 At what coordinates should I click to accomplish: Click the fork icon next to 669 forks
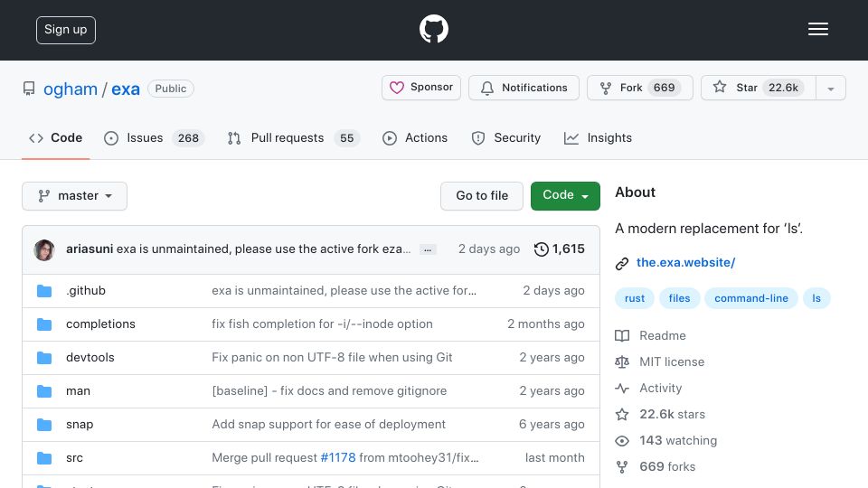point(622,467)
